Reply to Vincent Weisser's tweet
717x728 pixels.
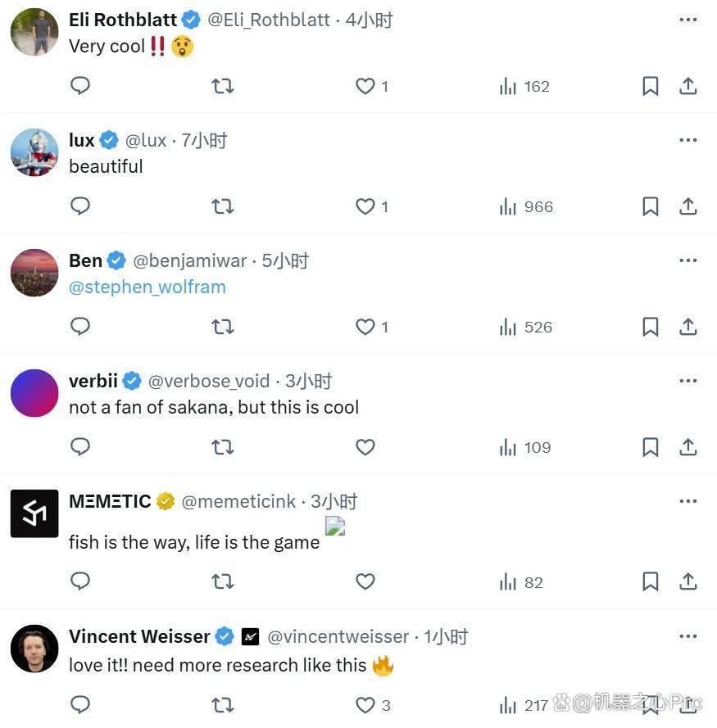[80, 705]
